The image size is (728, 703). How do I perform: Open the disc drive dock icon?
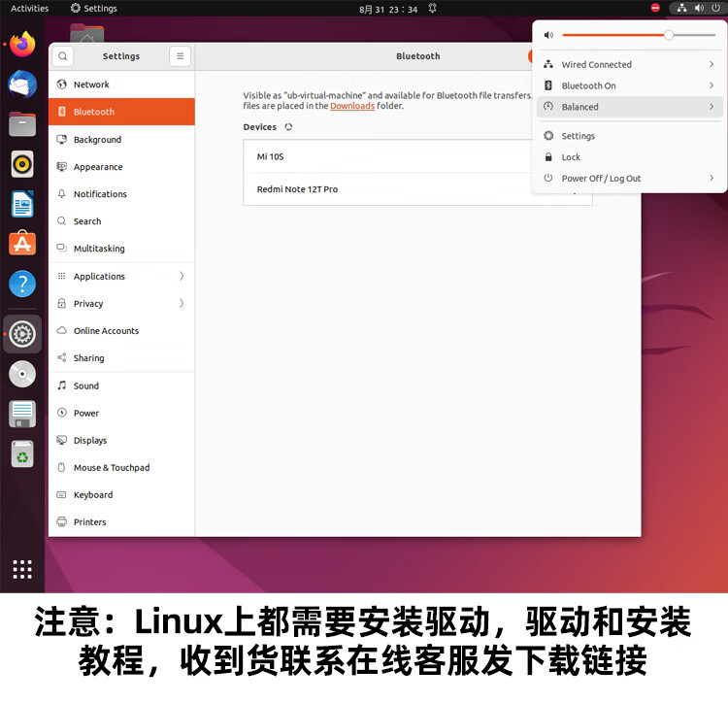pyautogui.click(x=22, y=374)
